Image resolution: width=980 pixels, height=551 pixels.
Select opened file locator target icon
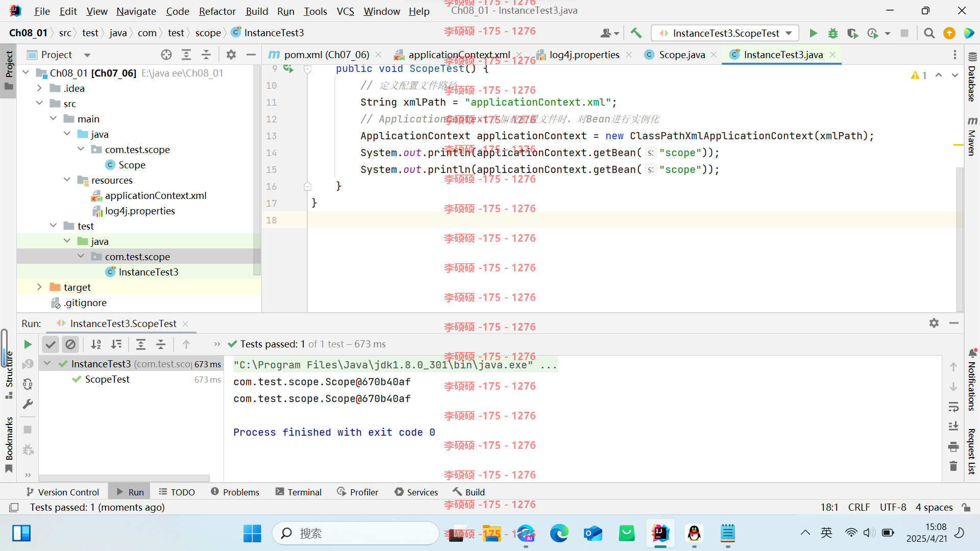click(166, 55)
